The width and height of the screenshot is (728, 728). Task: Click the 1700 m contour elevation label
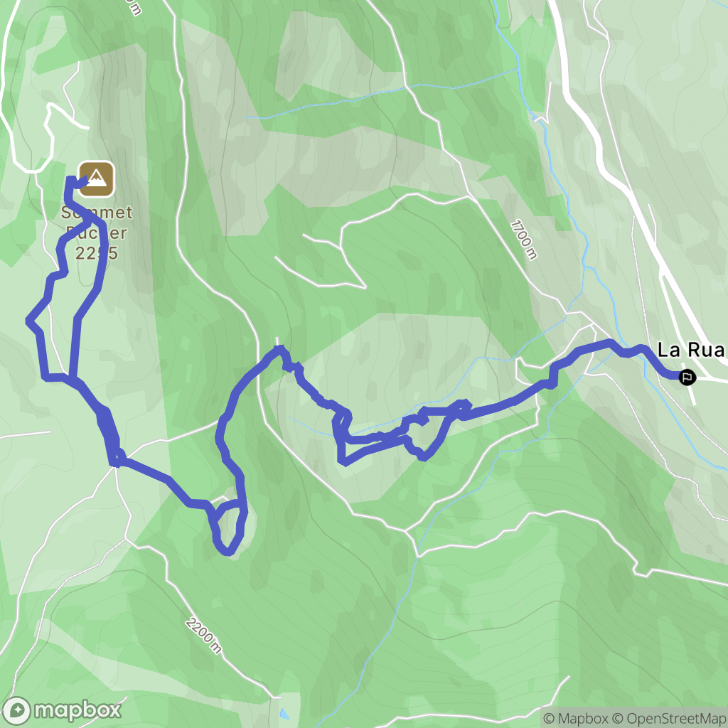[524, 240]
